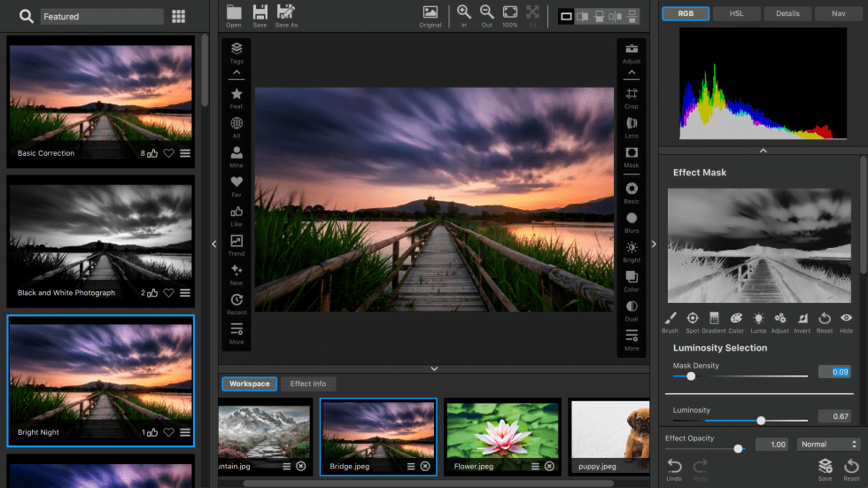The height and width of the screenshot is (488, 868).
Task: Select the Gradient mask tool
Action: [714, 318]
